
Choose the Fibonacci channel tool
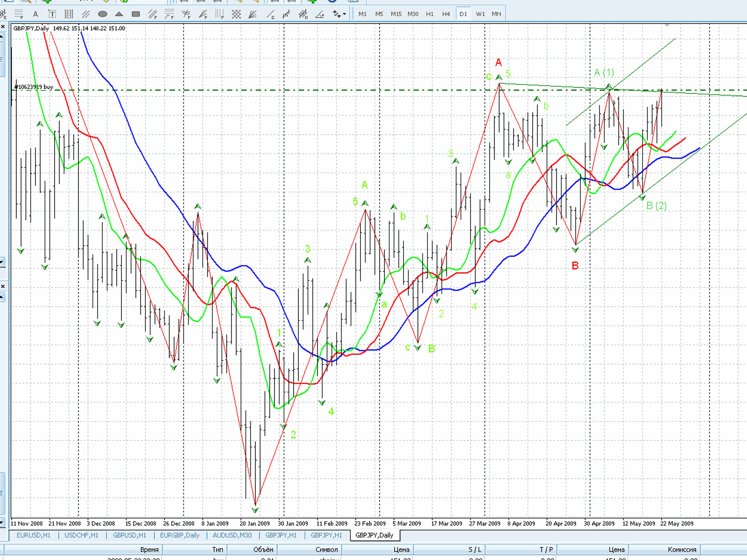(x=153, y=14)
